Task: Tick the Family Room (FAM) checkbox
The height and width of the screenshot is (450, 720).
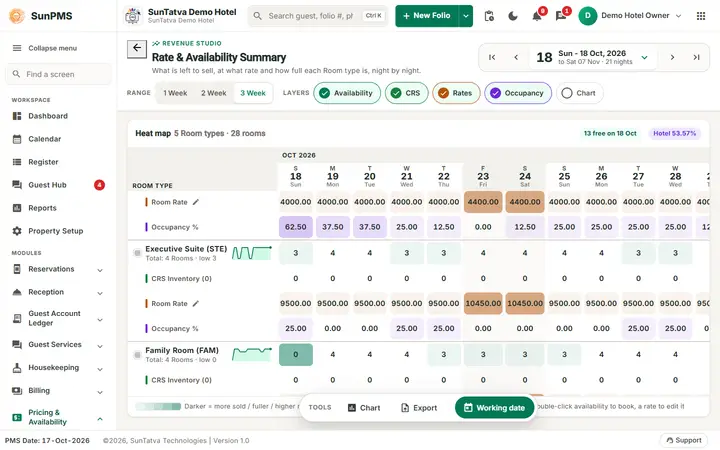Action: tap(137, 354)
